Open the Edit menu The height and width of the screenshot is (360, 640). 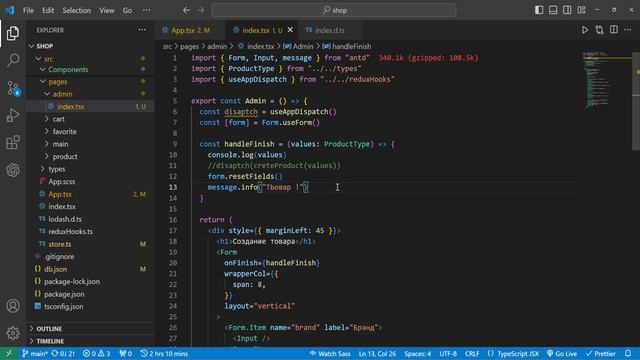pyautogui.click(x=48, y=10)
